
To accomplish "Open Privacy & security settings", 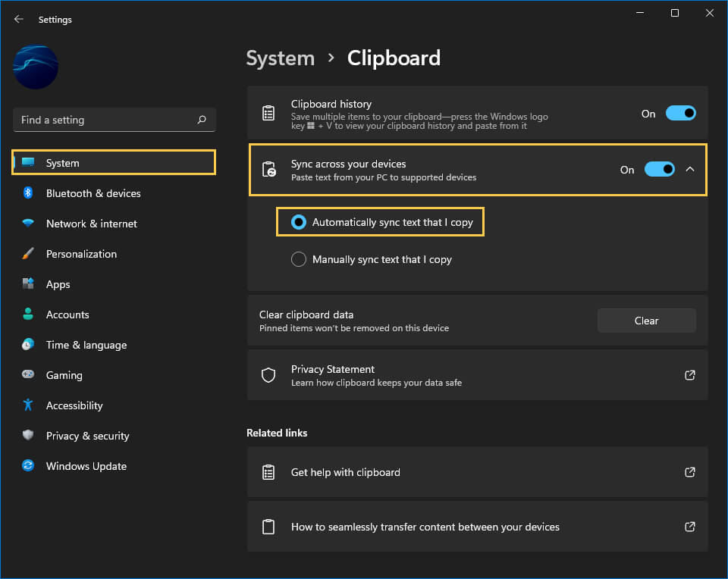I will pos(115,436).
